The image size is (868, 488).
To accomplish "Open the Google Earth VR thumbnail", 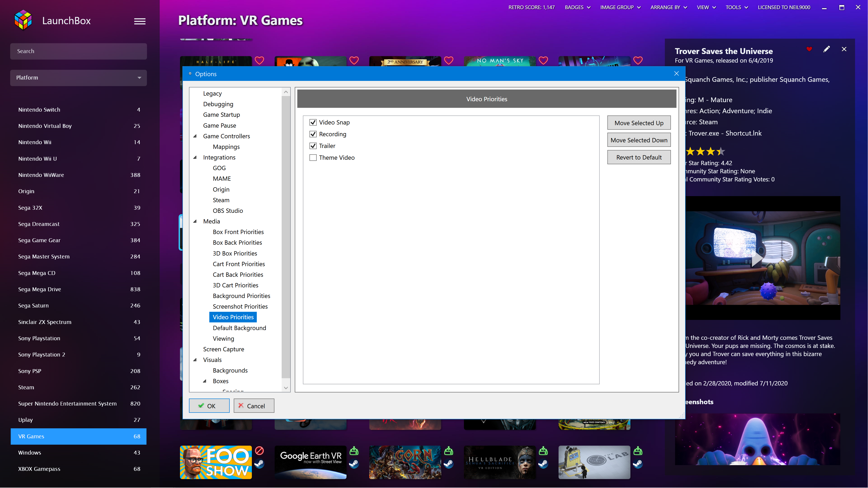I will 310,462.
